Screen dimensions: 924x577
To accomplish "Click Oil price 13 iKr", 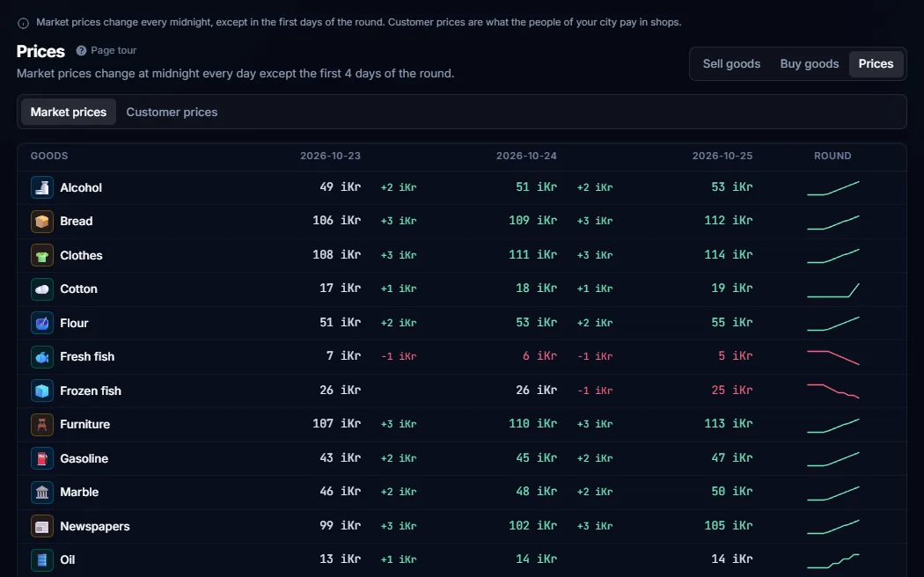I will coord(340,559).
